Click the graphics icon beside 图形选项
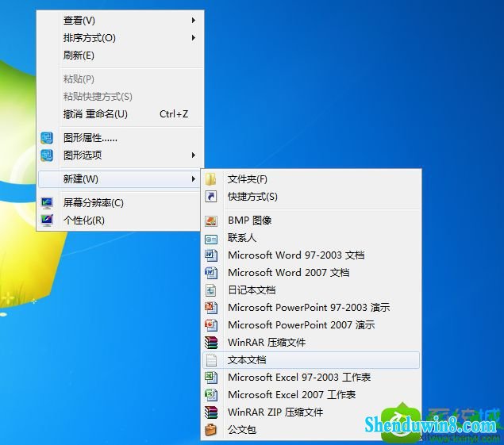This screenshot has height=445, width=504. point(47,155)
